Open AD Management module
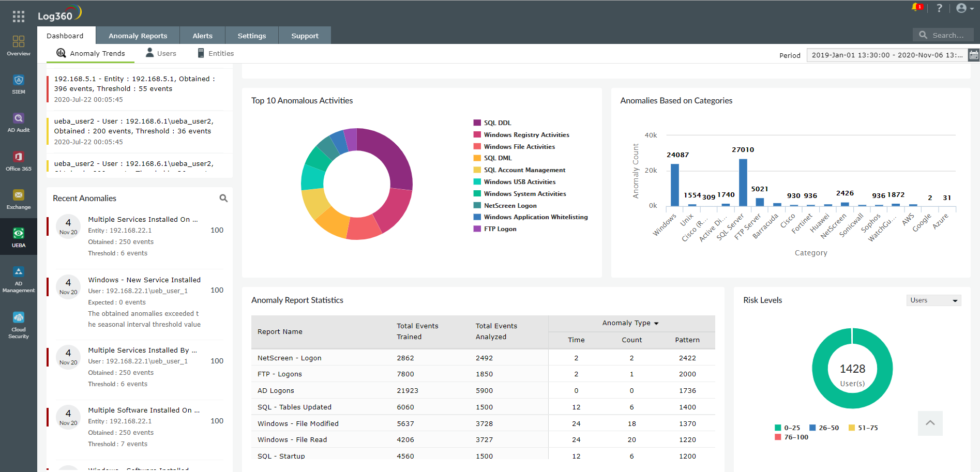This screenshot has width=980, height=472. tap(19, 280)
